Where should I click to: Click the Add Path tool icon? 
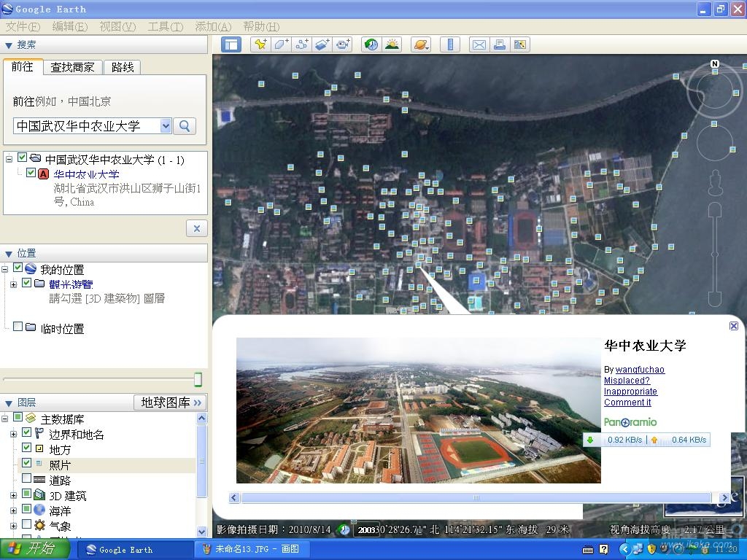point(301,44)
